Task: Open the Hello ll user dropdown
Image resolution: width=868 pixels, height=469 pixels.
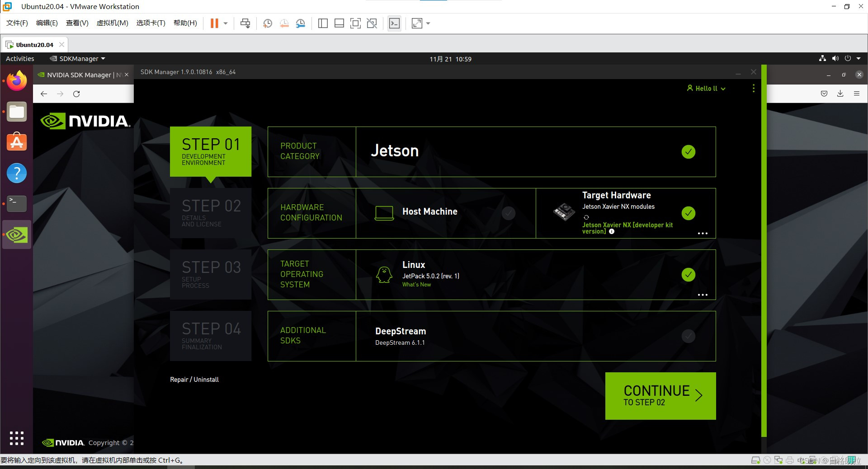Action: coord(706,89)
